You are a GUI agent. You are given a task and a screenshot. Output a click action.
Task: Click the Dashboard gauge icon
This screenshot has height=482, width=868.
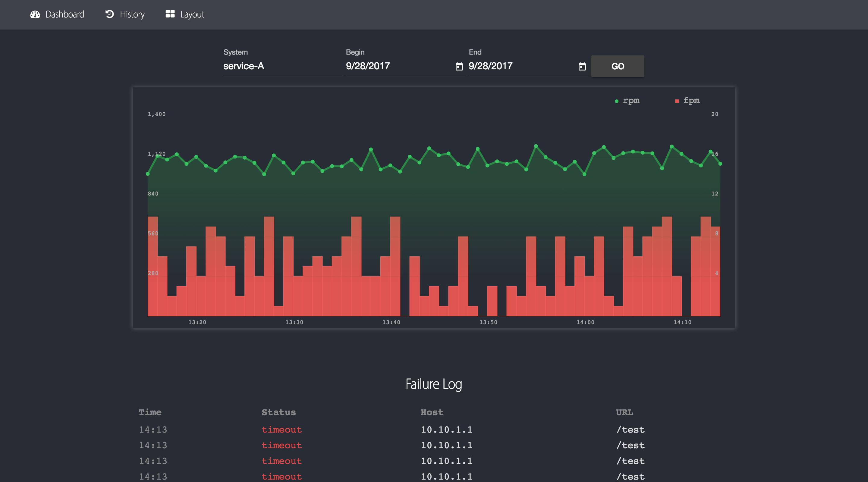pos(35,14)
